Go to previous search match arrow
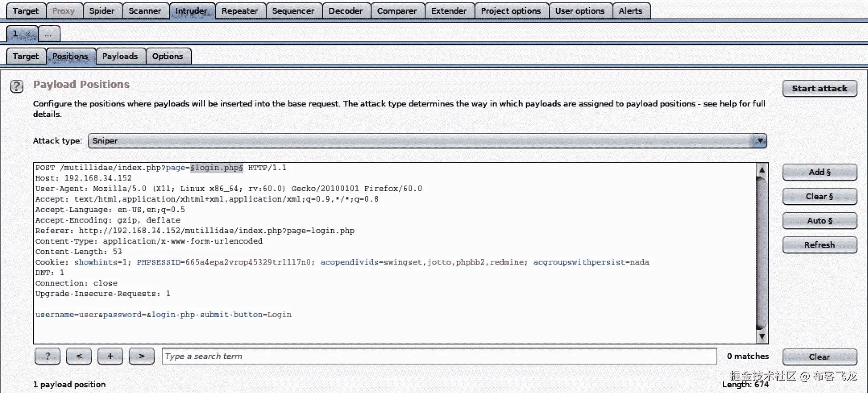 79,356
